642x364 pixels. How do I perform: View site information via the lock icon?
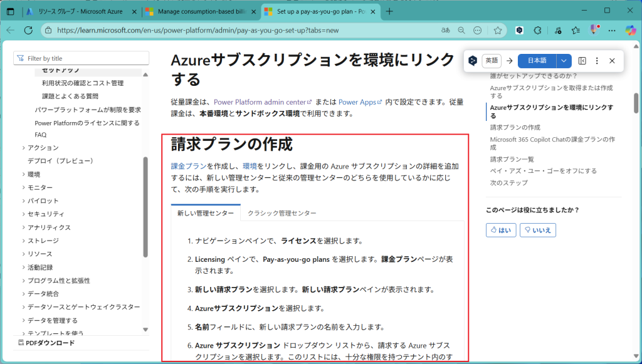[48, 30]
